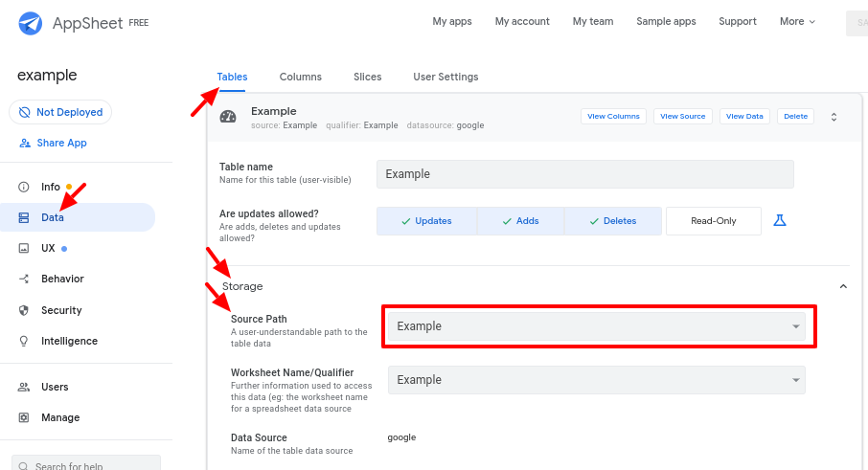Click the Users people icon
This screenshot has width=868, height=470.
(24, 387)
